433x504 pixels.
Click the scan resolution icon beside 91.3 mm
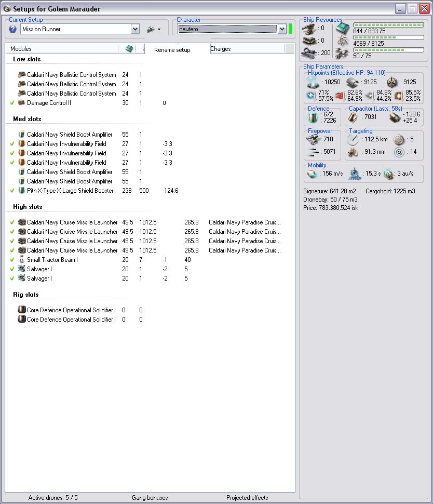pos(353,152)
